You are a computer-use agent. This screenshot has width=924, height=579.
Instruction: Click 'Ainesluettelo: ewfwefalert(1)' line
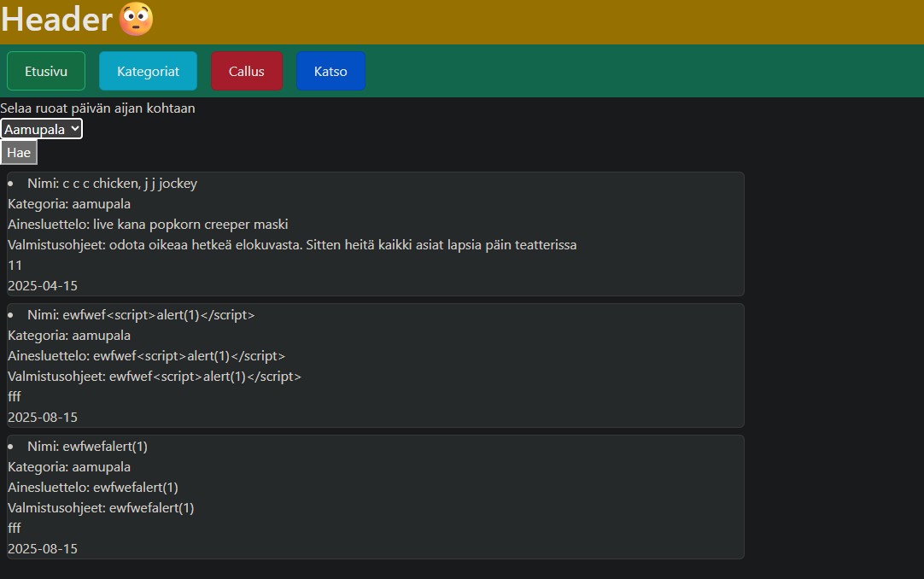92,488
